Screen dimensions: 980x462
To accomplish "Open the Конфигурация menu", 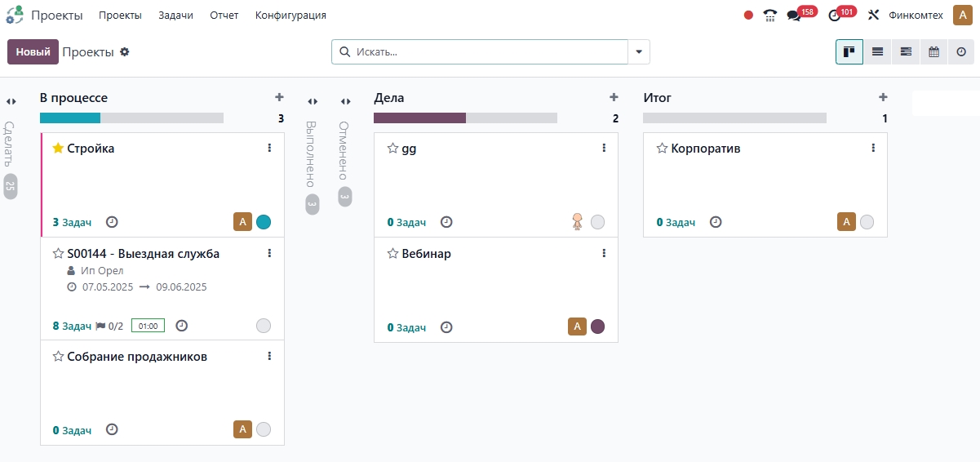I will pos(290,16).
